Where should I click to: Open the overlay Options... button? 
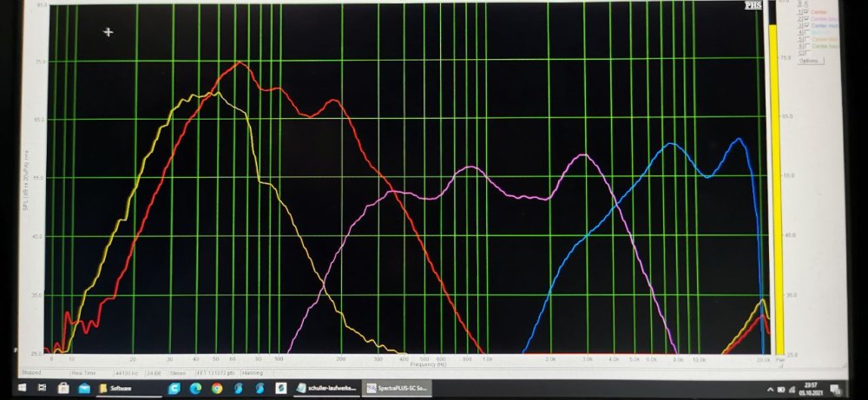coord(810,61)
